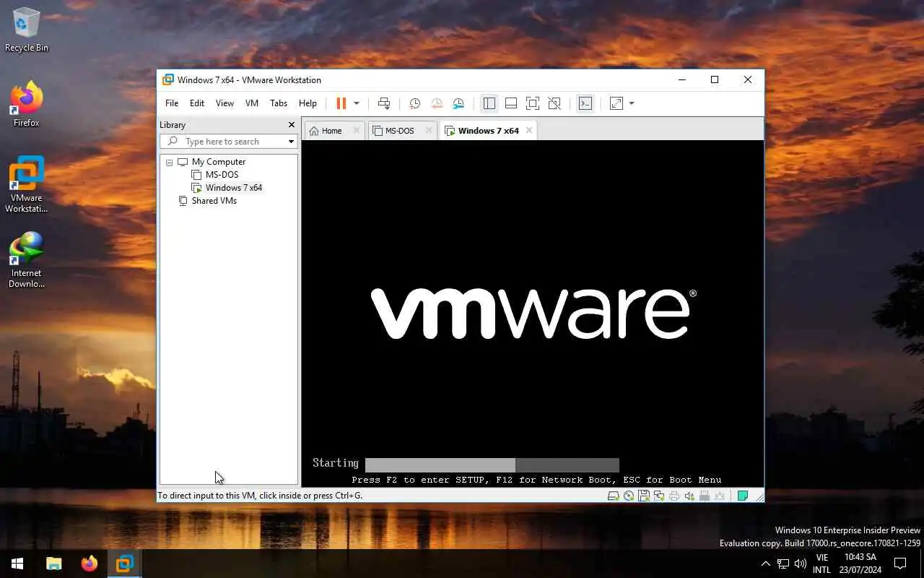Image resolution: width=924 pixels, height=578 pixels.
Task: Click Send Ctrl+Alt+Del toolbar icon
Action: click(384, 103)
